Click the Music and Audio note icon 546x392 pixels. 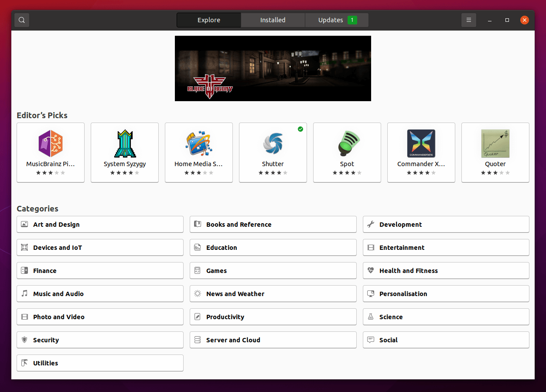pyautogui.click(x=24, y=294)
